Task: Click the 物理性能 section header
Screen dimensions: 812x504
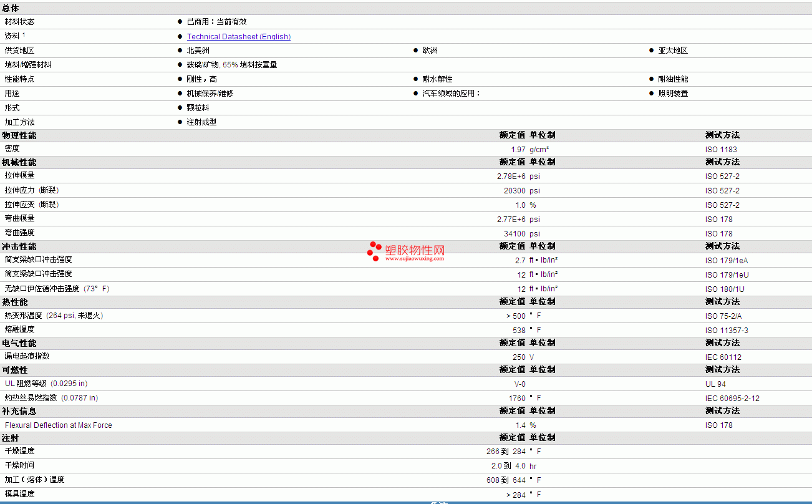Action: (19, 135)
